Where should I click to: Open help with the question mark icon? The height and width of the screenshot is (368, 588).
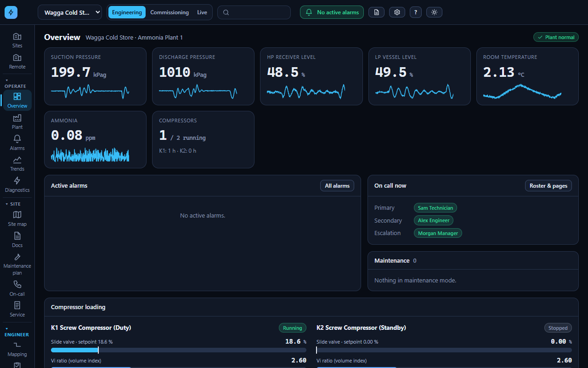click(415, 12)
